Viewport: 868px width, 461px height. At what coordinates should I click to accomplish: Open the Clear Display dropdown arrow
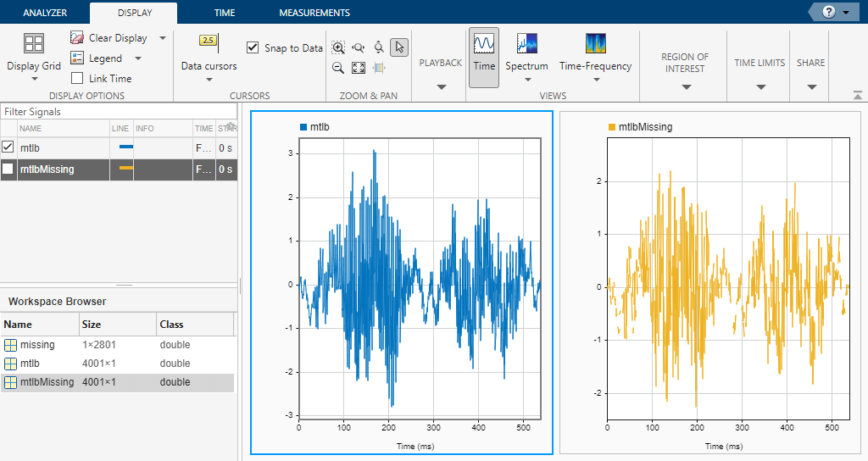tap(163, 38)
